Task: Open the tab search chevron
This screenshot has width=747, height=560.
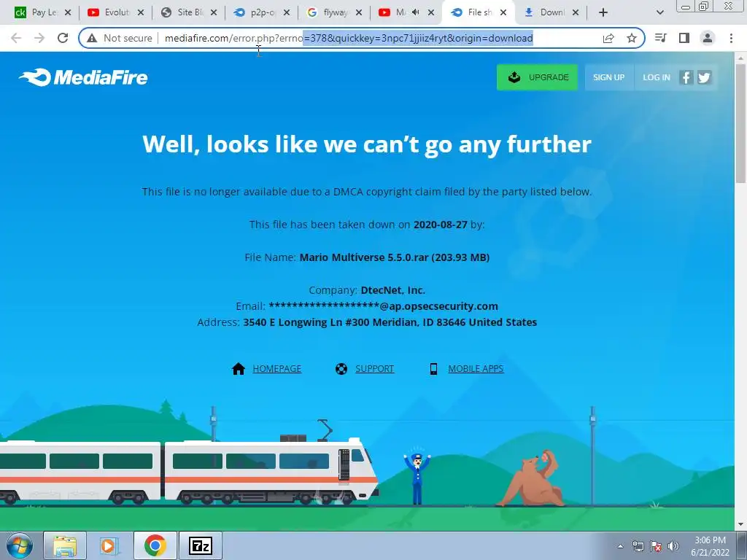Action: pos(659,12)
